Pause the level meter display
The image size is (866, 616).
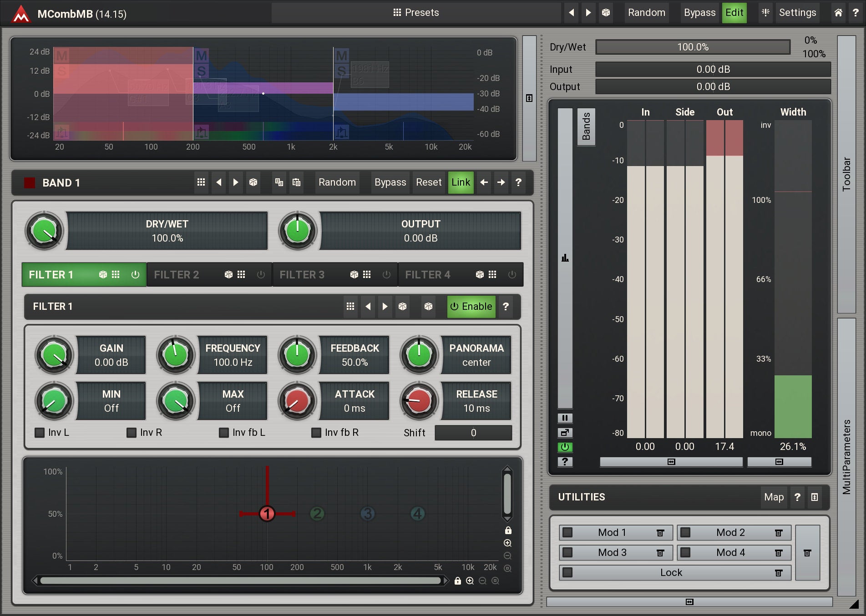(565, 418)
